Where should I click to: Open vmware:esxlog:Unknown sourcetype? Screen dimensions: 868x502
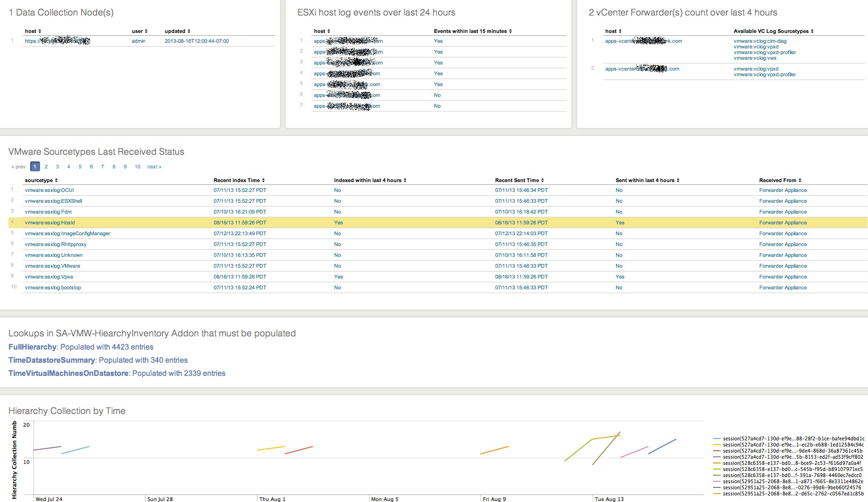click(54, 255)
